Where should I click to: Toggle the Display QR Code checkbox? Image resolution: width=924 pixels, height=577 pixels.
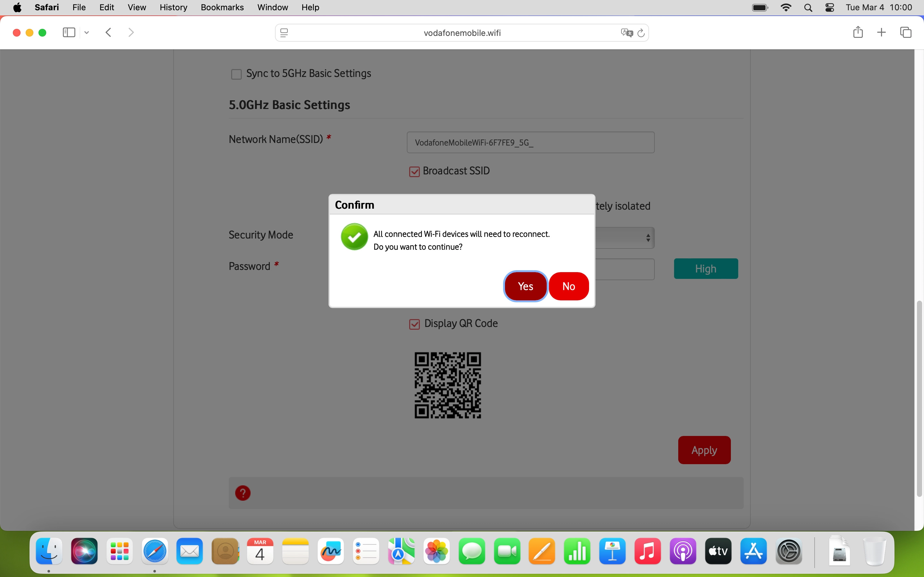click(414, 324)
